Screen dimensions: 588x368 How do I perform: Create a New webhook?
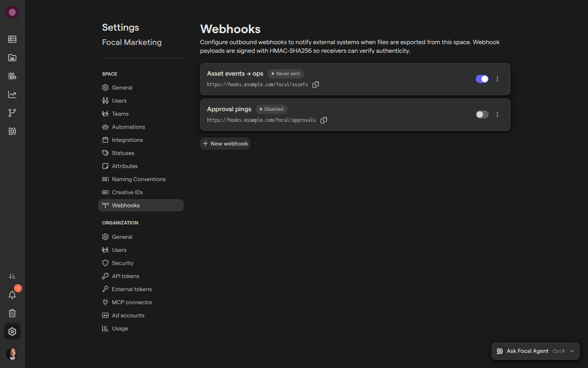[x=225, y=144]
